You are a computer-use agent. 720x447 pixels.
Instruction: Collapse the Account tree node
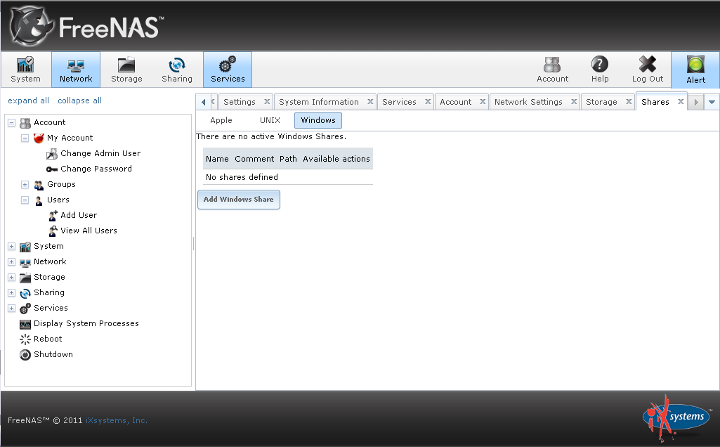[11, 123]
